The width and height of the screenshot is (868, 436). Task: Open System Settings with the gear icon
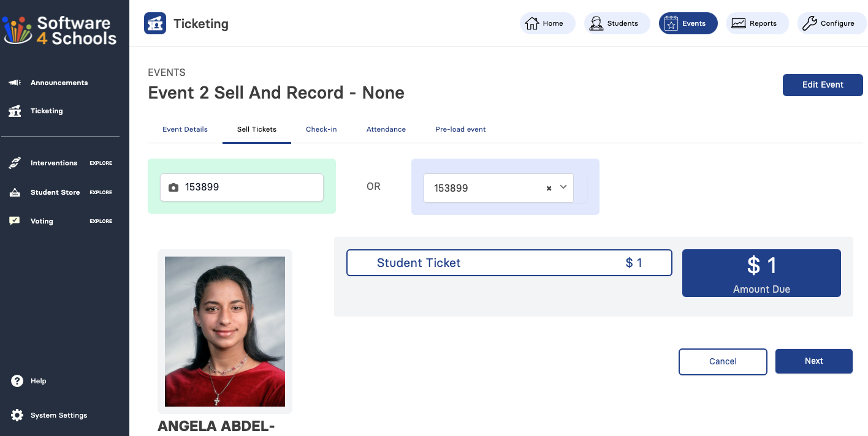point(18,415)
